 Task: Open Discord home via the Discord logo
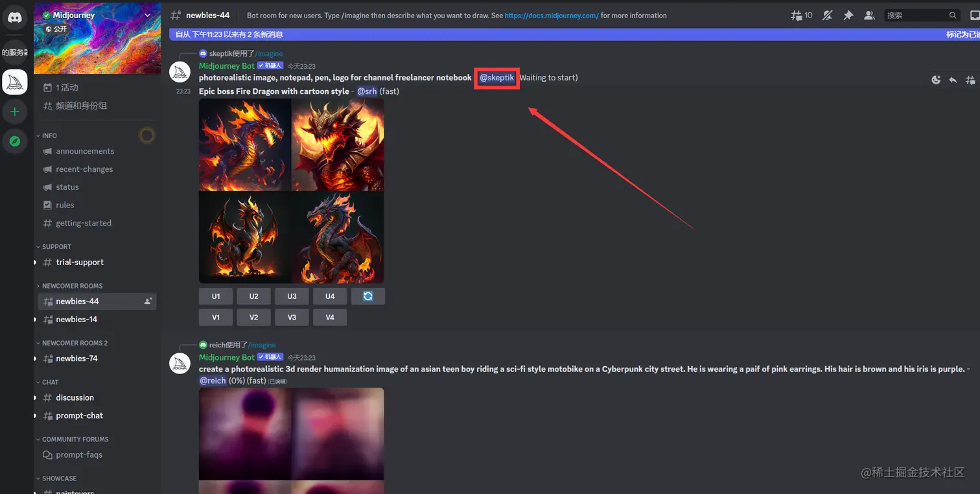coord(14,18)
